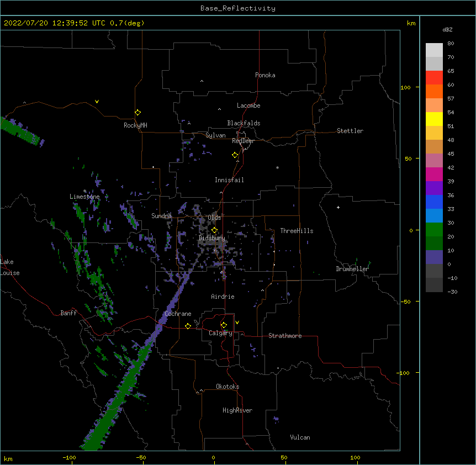
Task: Click the red 60-65 dBZ legend swatch
Action: pos(434,78)
